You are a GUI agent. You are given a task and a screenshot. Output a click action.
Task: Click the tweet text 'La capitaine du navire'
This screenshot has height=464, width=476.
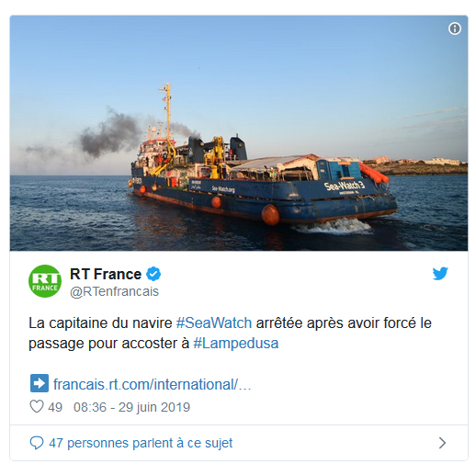tap(100, 323)
